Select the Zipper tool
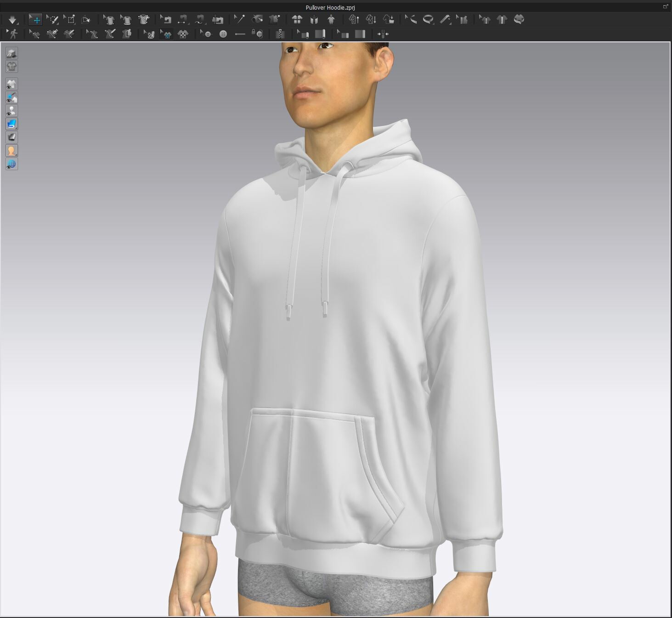 coord(281,34)
